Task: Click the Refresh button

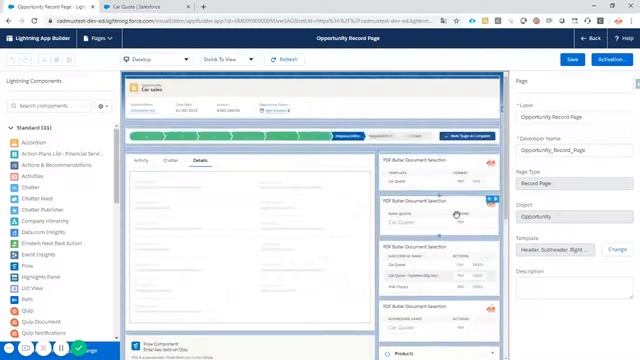Action: coord(284,60)
